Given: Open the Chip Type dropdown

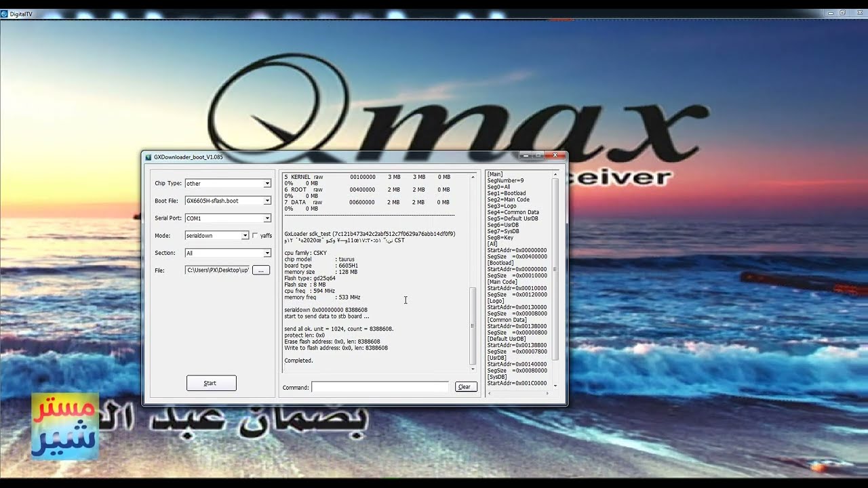Looking at the screenshot, I should (x=228, y=183).
